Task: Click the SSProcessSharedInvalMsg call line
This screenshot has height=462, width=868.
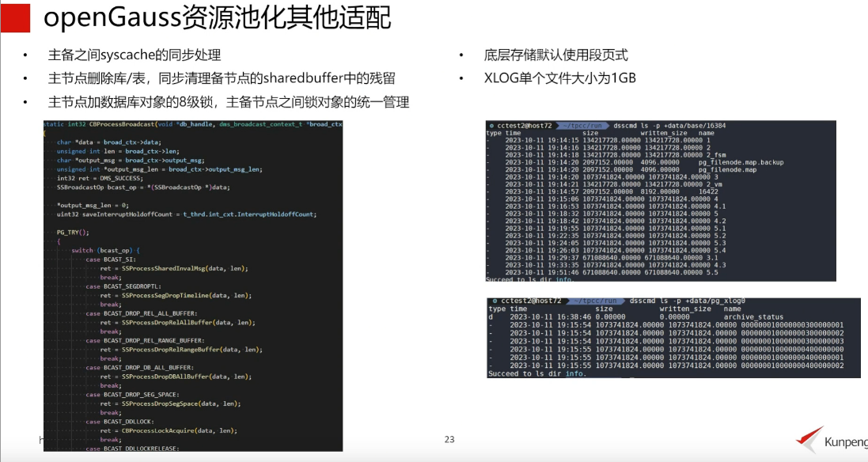Action: (174, 268)
